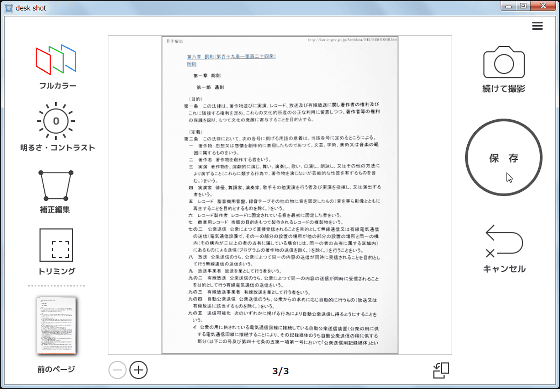Screen dimensions: 560x389
Task: Click the トリミング label
Action: pos(56,271)
